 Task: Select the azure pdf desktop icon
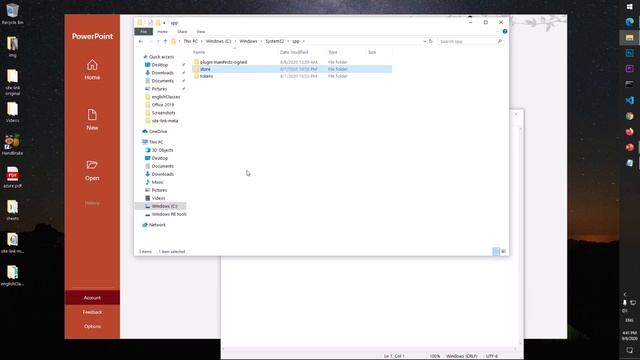pyautogui.click(x=13, y=178)
